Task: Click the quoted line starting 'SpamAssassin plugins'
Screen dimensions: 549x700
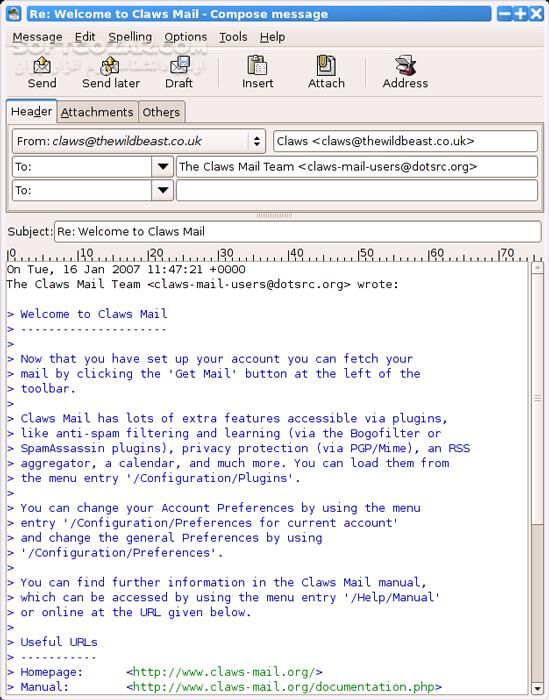Action: pos(245,448)
